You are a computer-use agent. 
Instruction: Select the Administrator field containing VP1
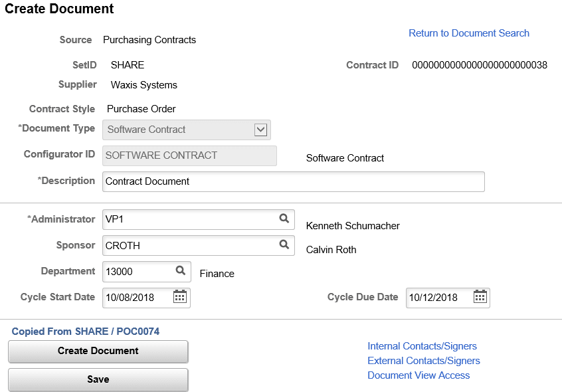186,219
